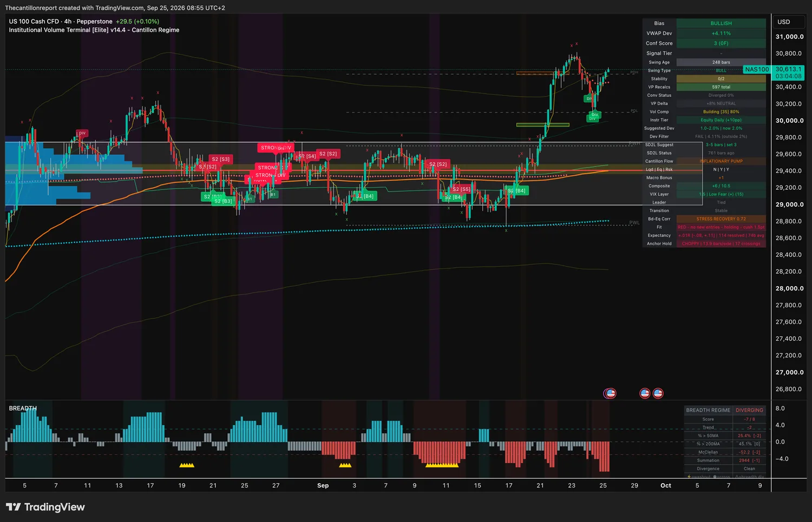Image resolution: width=812 pixels, height=522 pixels.
Task: Click the Building [35] 80% cell
Action: pos(721,112)
